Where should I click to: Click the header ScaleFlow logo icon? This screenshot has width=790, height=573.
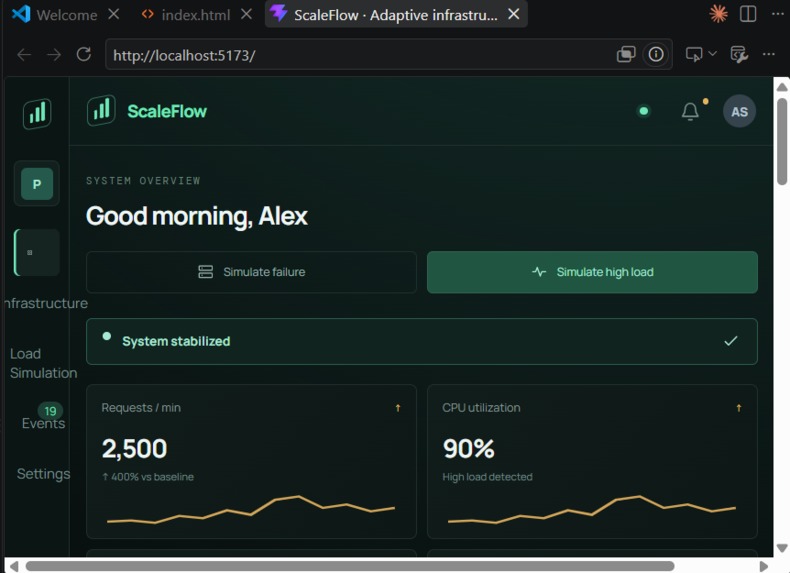(x=101, y=110)
